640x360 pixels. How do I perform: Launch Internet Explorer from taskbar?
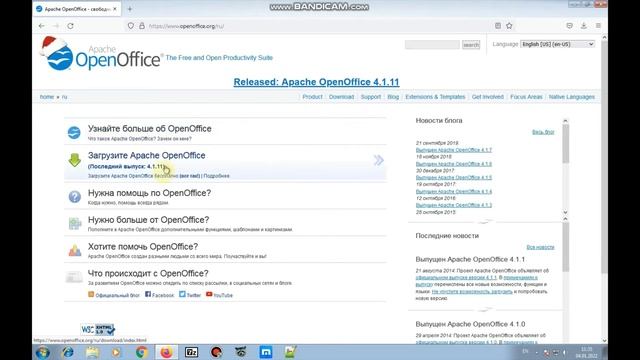68,352
